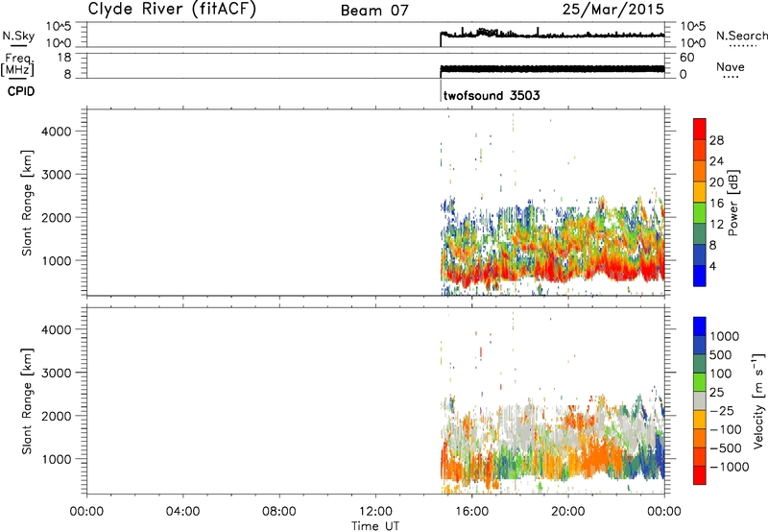Click the "08:00" time tick label
The image size is (768, 532).
[x=278, y=512]
